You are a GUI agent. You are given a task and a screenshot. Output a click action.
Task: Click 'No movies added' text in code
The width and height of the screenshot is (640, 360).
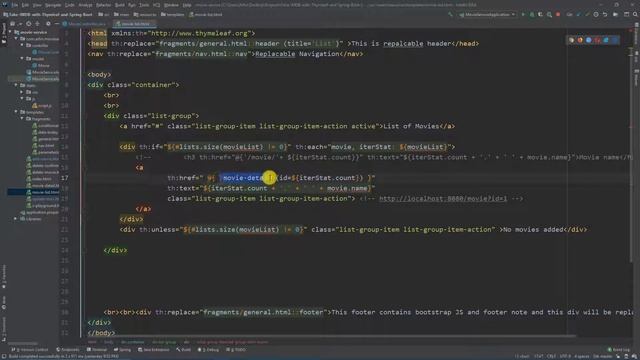pyautogui.click(x=533, y=230)
